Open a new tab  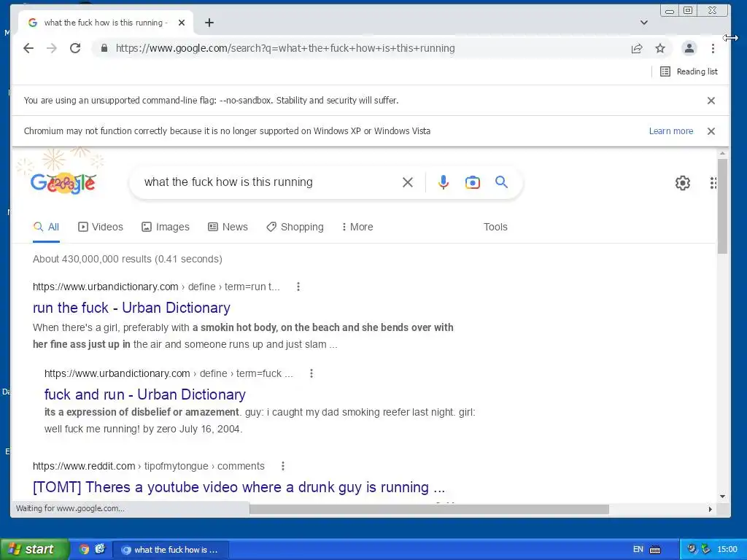click(x=209, y=23)
